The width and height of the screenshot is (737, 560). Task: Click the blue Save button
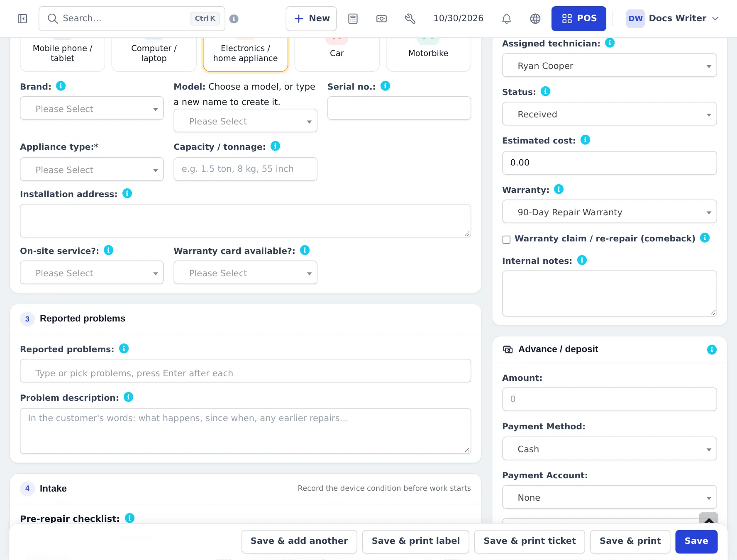pyautogui.click(x=696, y=541)
